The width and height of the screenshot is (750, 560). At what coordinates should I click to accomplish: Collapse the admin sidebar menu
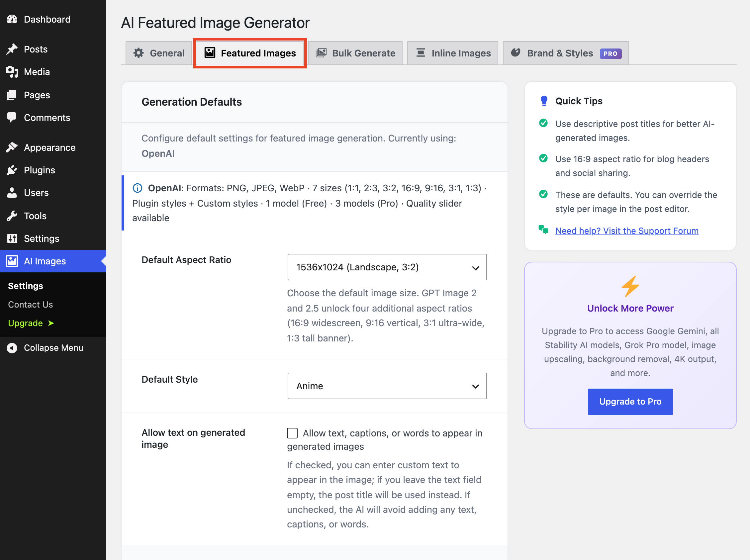[x=53, y=348]
